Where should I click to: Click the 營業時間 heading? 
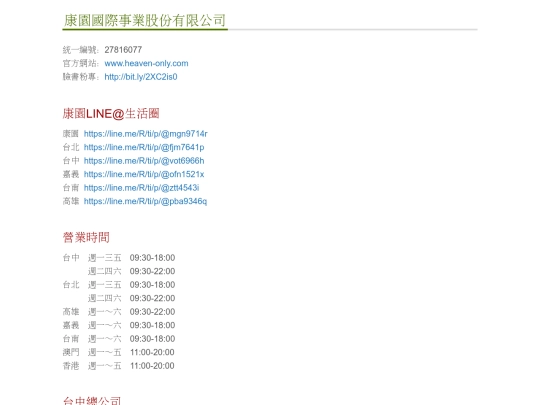click(86, 237)
